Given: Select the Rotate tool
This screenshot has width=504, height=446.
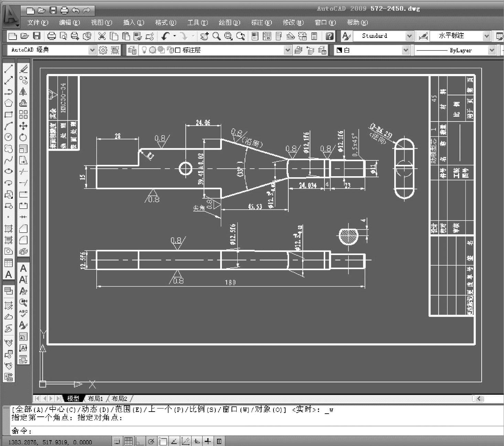Looking at the screenshot, I should pos(23,137).
